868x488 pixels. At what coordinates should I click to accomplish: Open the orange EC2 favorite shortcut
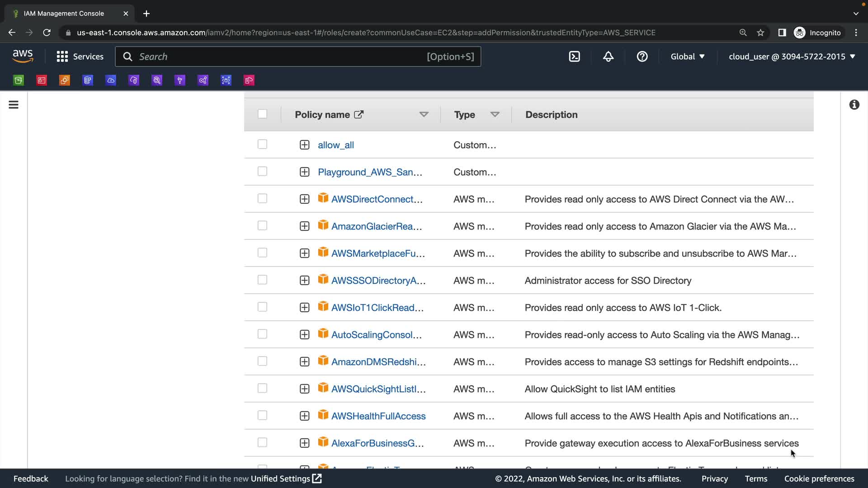click(x=65, y=80)
